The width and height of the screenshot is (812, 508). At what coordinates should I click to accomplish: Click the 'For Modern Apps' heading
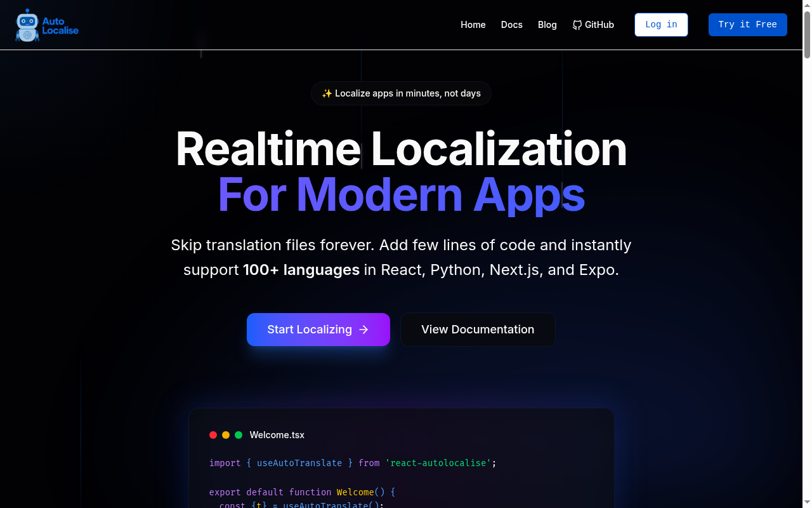point(401,194)
